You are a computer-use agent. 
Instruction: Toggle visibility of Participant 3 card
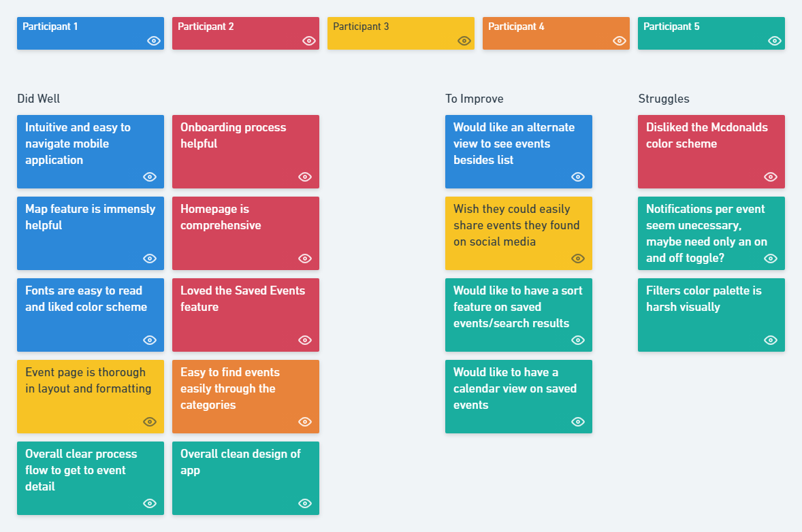pos(464,41)
